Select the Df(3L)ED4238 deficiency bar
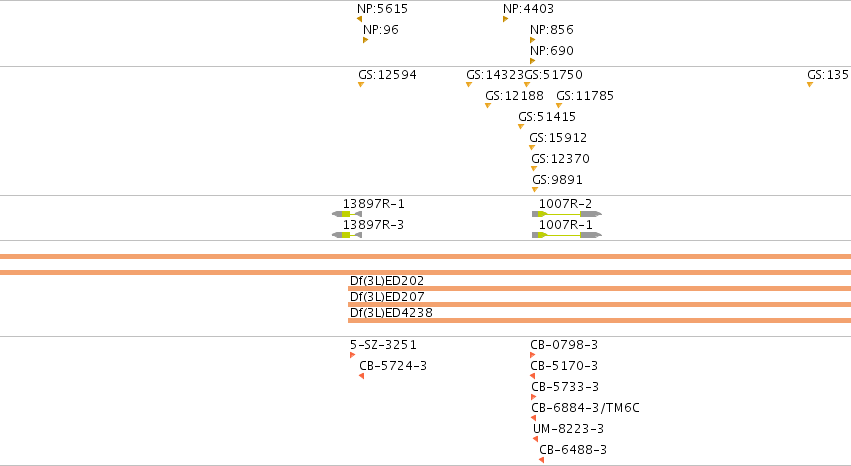Image resolution: width=851 pixels, height=466 pixels. click(599, 321)
